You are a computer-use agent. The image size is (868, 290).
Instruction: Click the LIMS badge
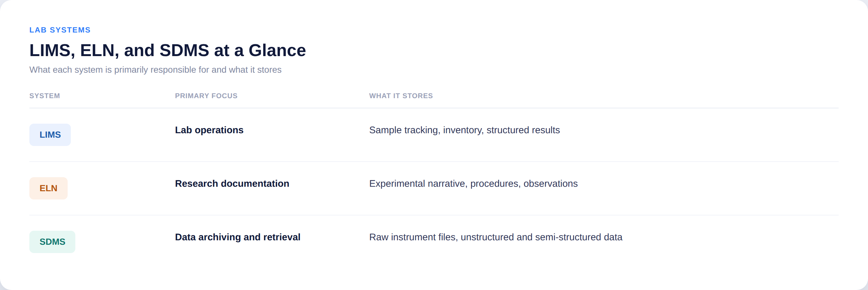pyautogui.click(x=50, y=134)
